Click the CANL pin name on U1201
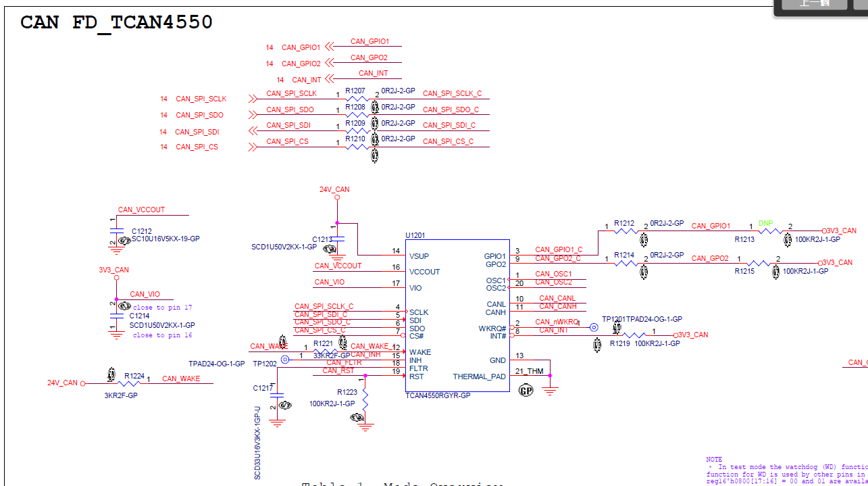The width and height of the screenshot is (868, 486). 496,305
